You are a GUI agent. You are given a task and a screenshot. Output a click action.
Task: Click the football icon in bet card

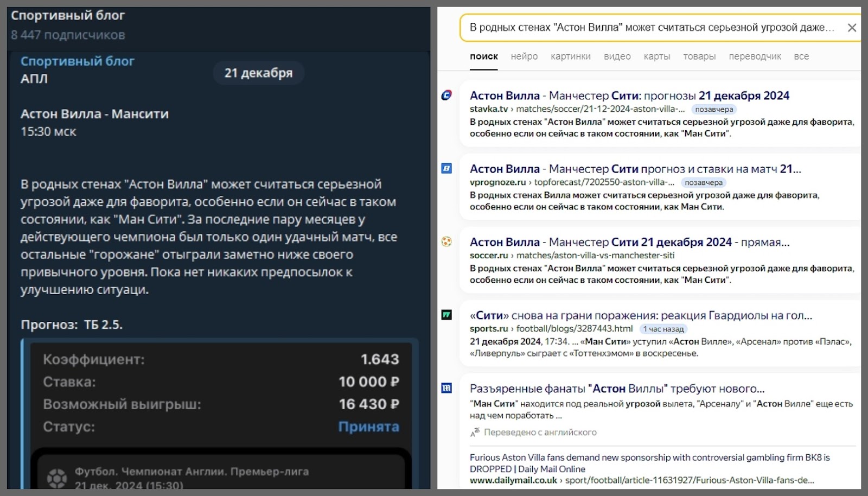pos(57,478)
